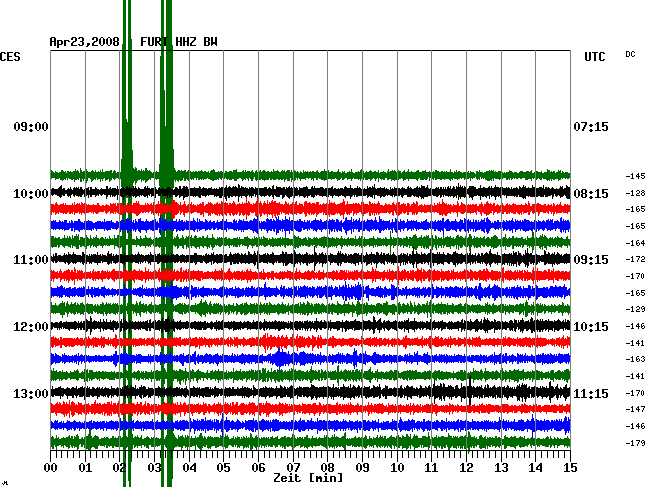The height and width of the screenshot is (494, 650).
Task: Click the '07:15' UTC time label
Action: pyautogui.click(x=591, y=127)
